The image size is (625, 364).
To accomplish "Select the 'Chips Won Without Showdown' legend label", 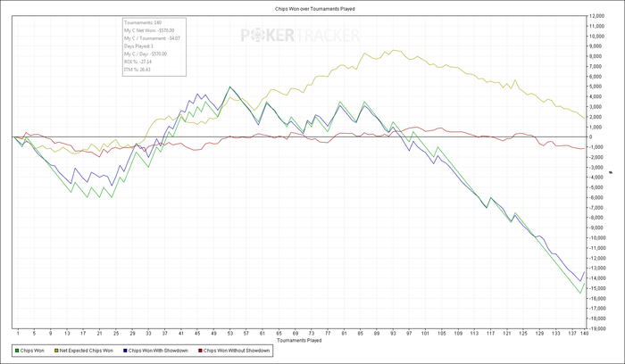I will pyautogui.click(x=237, y=351).
